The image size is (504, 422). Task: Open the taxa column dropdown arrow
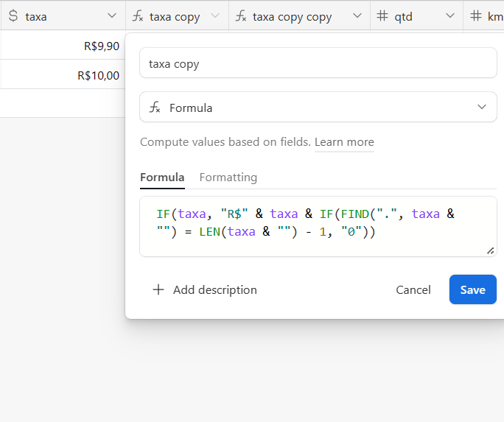pyautogui.click(x=112, y=15)
